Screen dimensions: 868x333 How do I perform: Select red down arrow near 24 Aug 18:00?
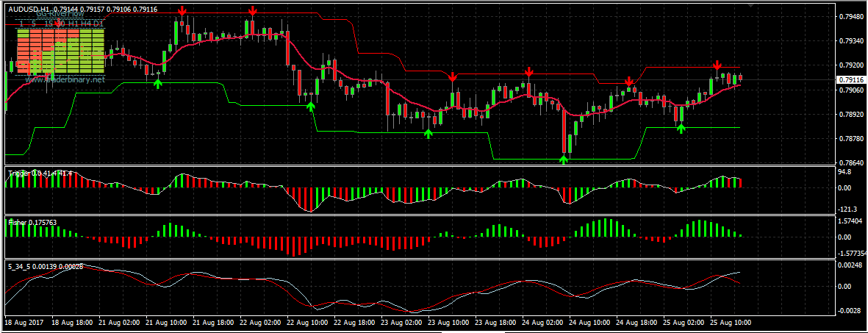coord(629,82)
